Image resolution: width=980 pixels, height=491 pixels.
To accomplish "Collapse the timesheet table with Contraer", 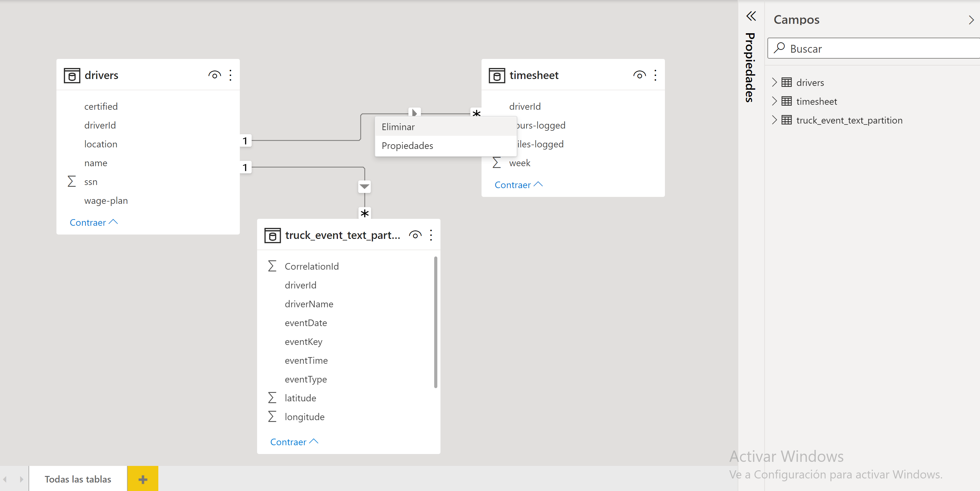I will 519,185.
